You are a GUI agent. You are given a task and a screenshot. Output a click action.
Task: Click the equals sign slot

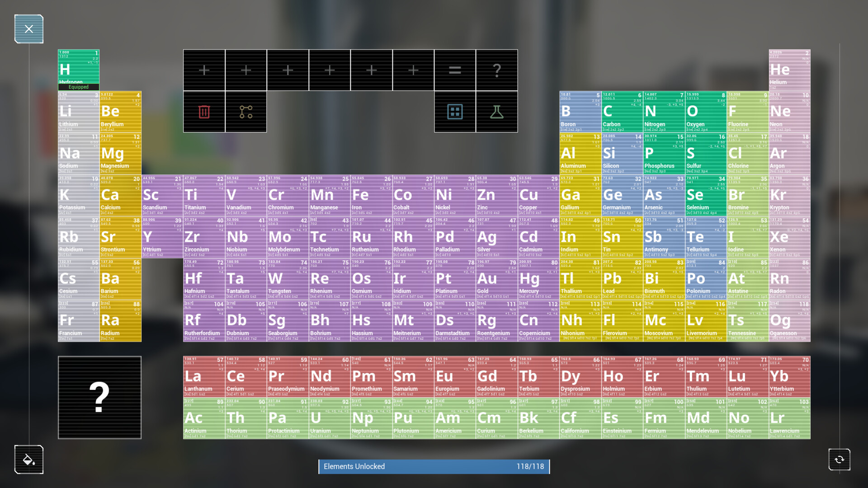tap(455, 70)
